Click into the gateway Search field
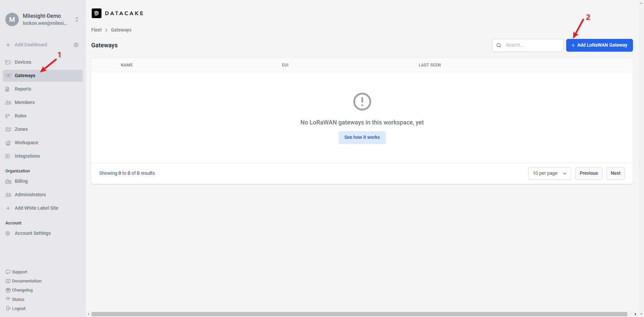The width and height of the screenshot is (644, 317). click(x=528, y=45)
